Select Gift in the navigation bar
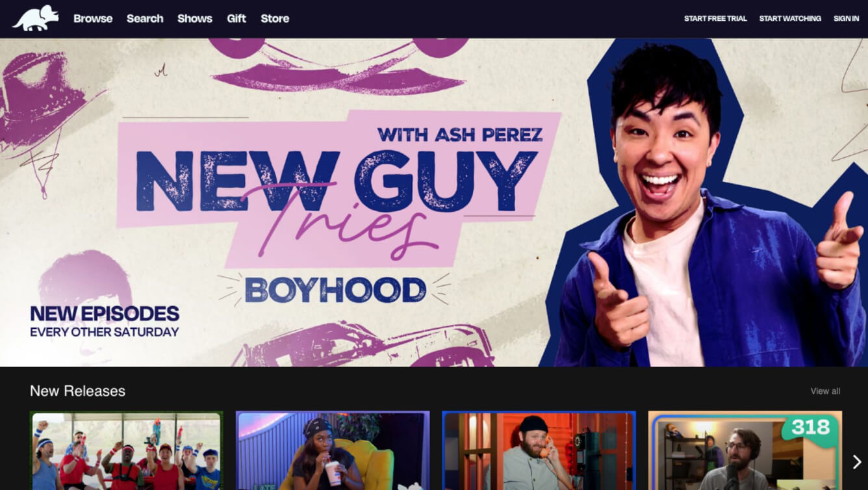 [x=236, y=18]
